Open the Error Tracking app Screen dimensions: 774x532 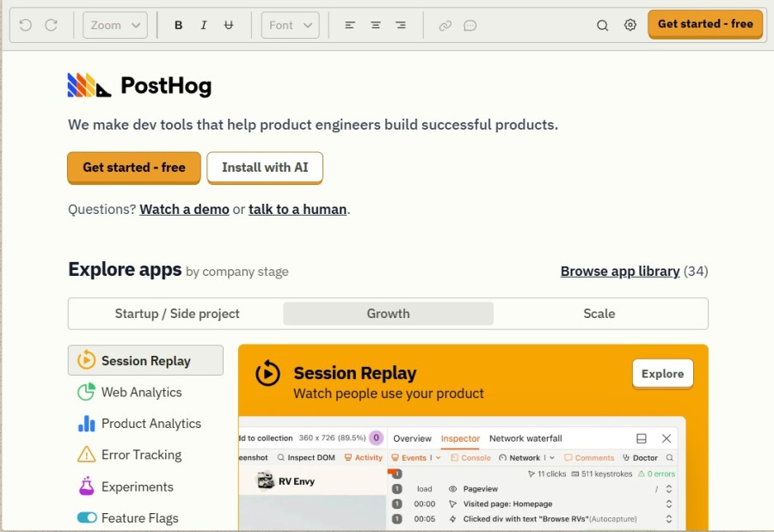pos(143,455)
